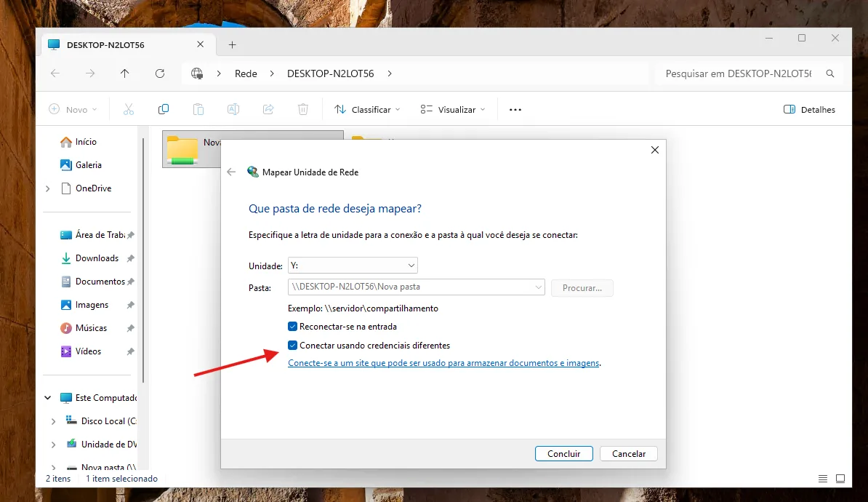Click the Paste clipboard icon
The width and height of the screenshot is (868, 502).
click(198, 110)
